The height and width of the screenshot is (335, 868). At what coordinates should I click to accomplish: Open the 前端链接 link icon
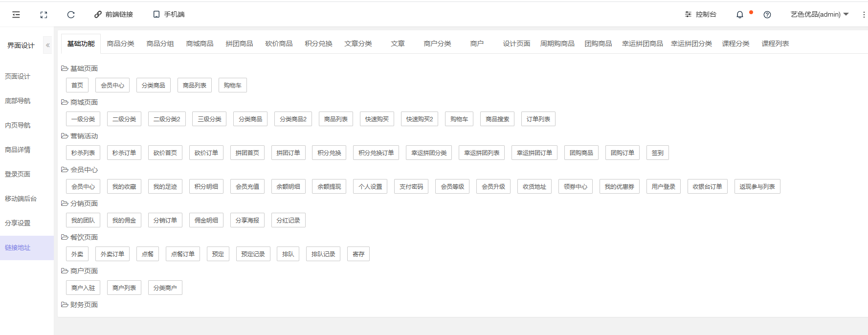[x=98, y=15]
